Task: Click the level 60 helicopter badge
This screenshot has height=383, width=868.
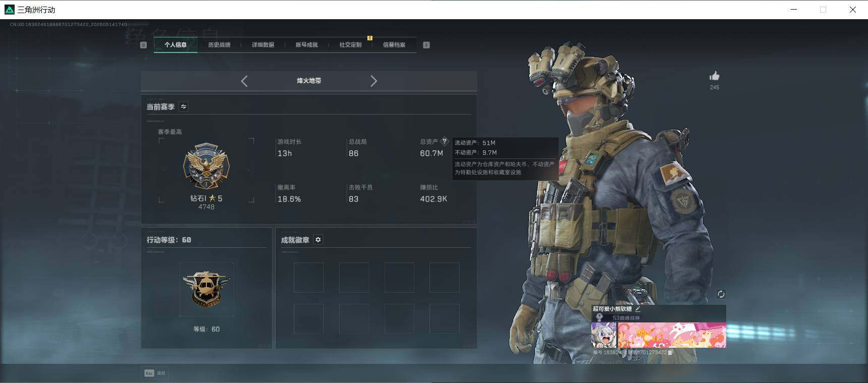Action: 206,289
